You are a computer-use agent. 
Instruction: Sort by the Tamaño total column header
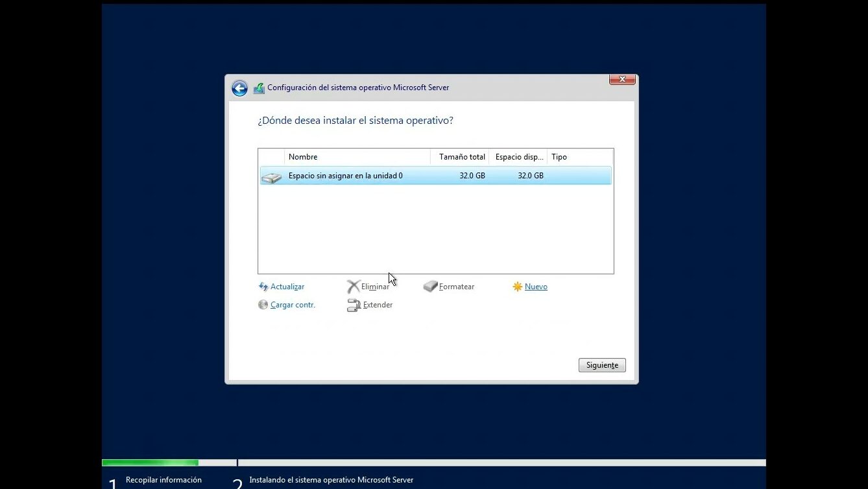(x=461, y=157)
